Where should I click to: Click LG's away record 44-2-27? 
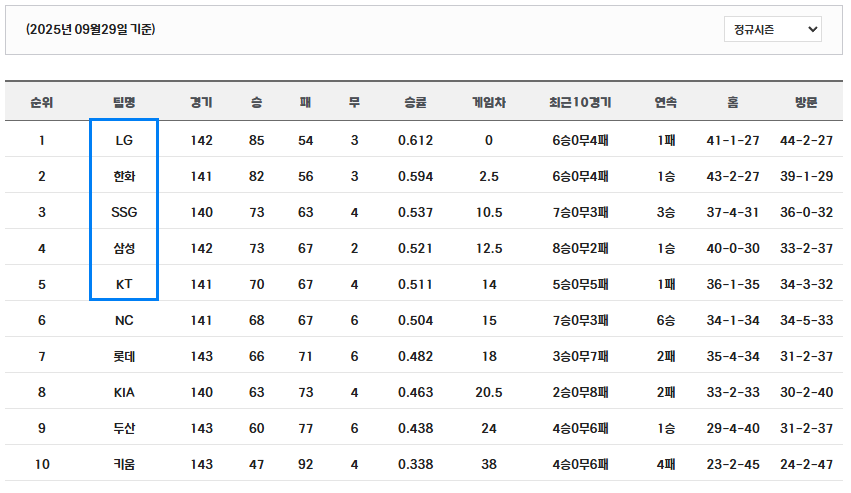(806, 141)
